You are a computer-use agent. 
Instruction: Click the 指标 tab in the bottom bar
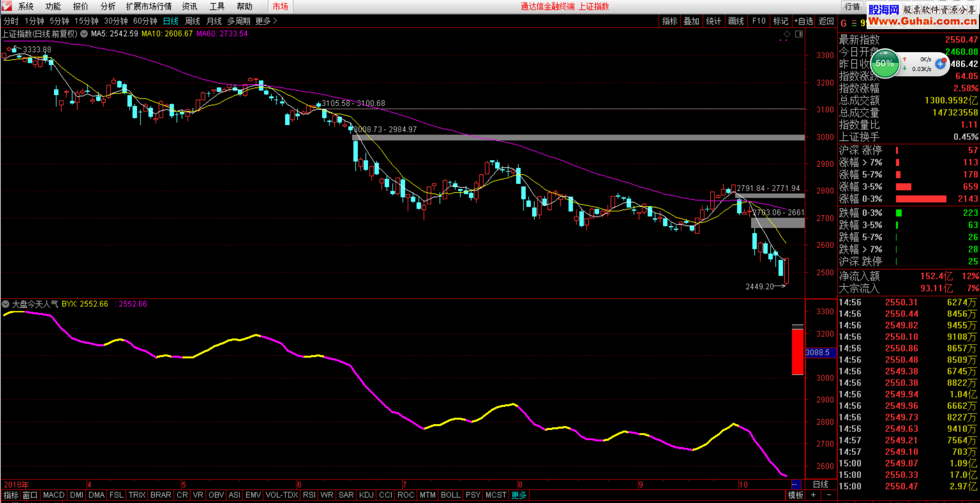[x=11, y=495]
